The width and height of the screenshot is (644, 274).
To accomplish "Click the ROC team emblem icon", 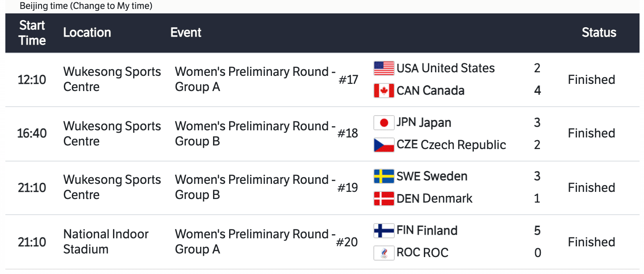I will point(384,253).
